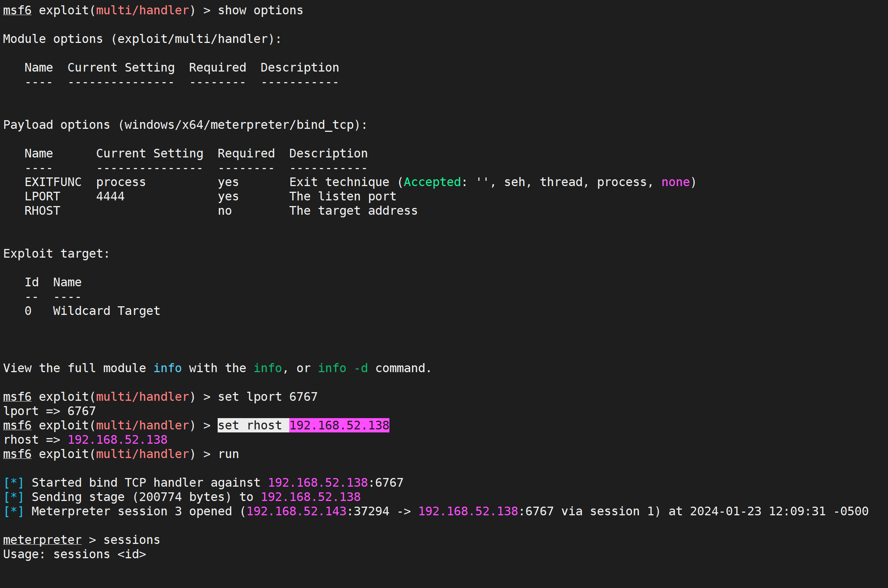The image size is (888, 588).
Task: Click 'Wildcard Target' entry
Action: [x=107, y=311]
